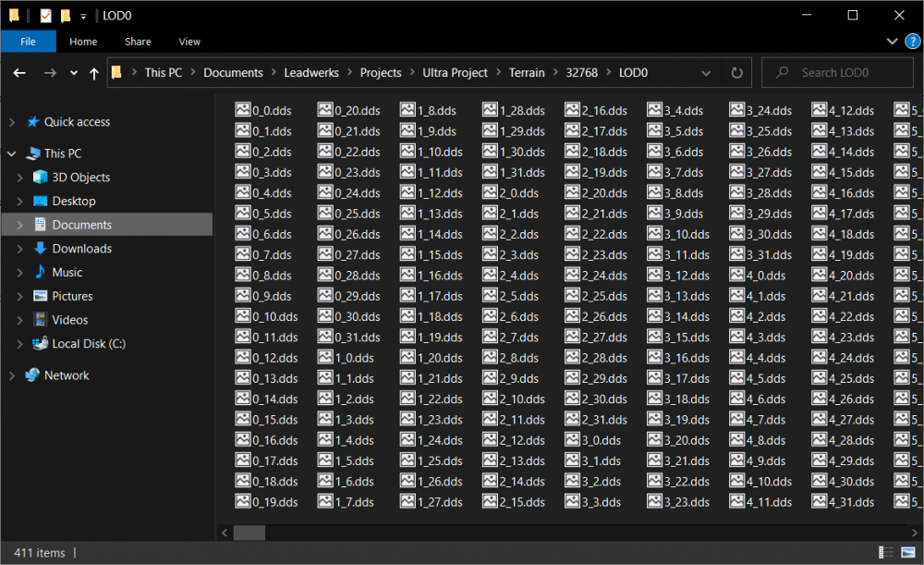This screenshot has width=924, height=565.
Task: Expand the Quick access tree node
Action: [x=10, y=122]
